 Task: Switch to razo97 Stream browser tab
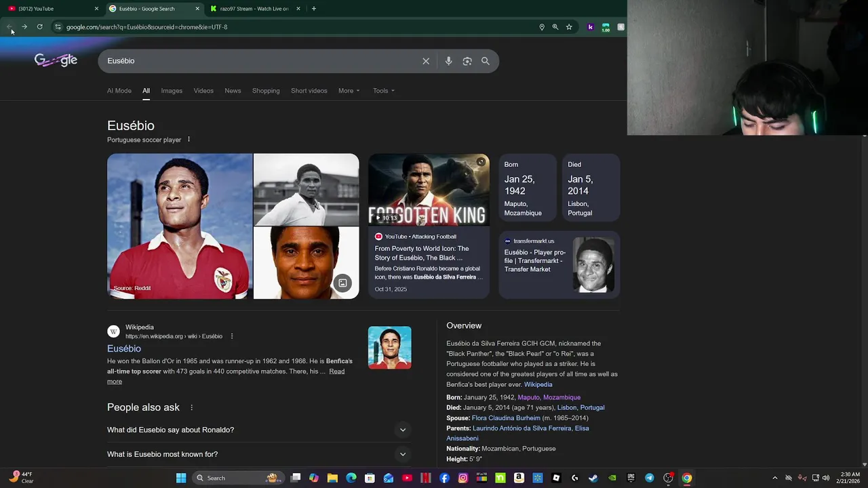click(254, 9)
